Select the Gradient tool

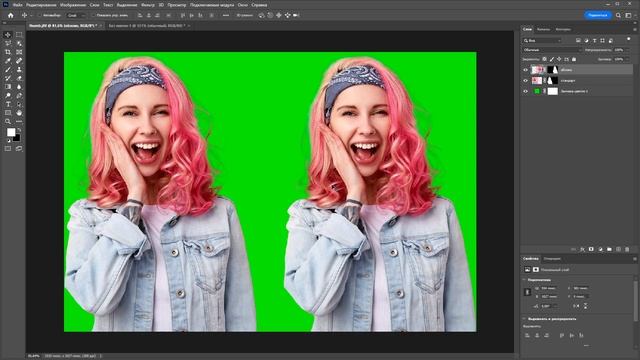click(x=8, y=87)
